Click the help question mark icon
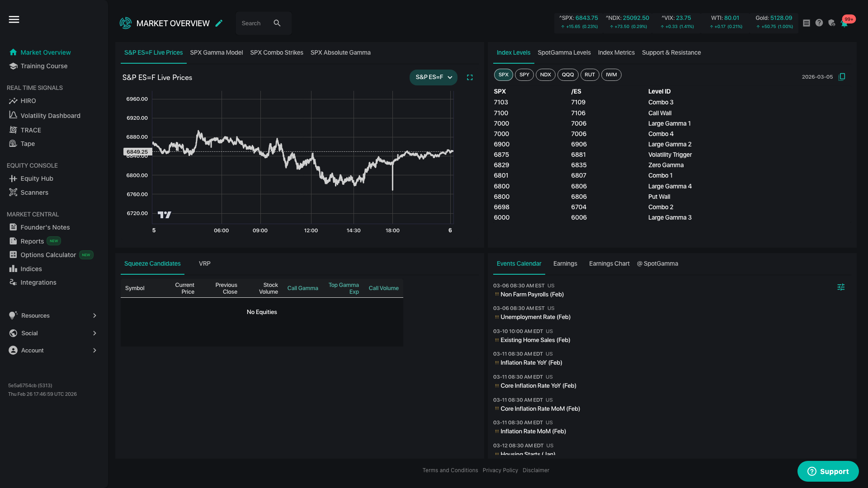Screen dimensions: 868x488 click(x=819, y=23)
